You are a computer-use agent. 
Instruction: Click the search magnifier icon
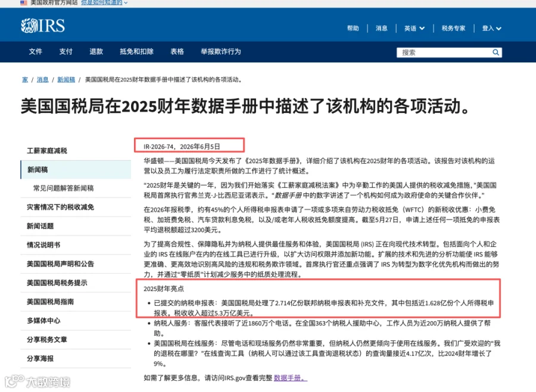coord(496,52)
